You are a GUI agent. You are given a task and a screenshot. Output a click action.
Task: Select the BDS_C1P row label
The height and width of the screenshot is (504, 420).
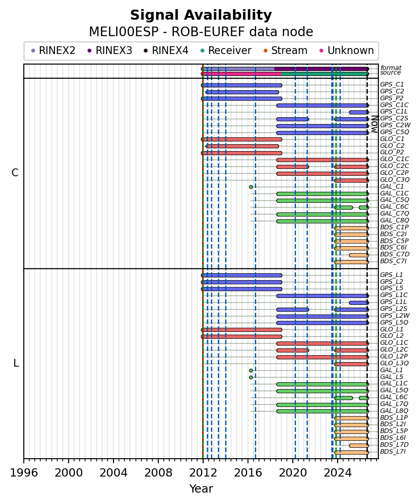click(x=394, y=227)
